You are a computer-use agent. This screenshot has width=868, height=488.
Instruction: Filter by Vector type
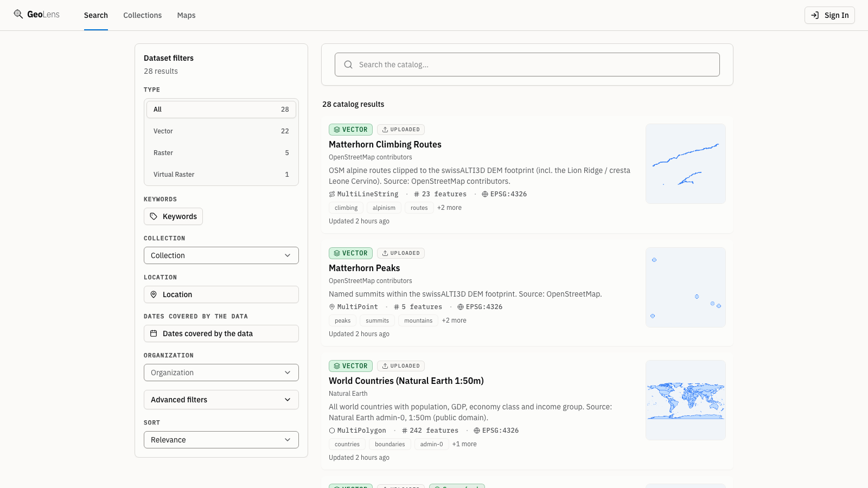(221, 131)
